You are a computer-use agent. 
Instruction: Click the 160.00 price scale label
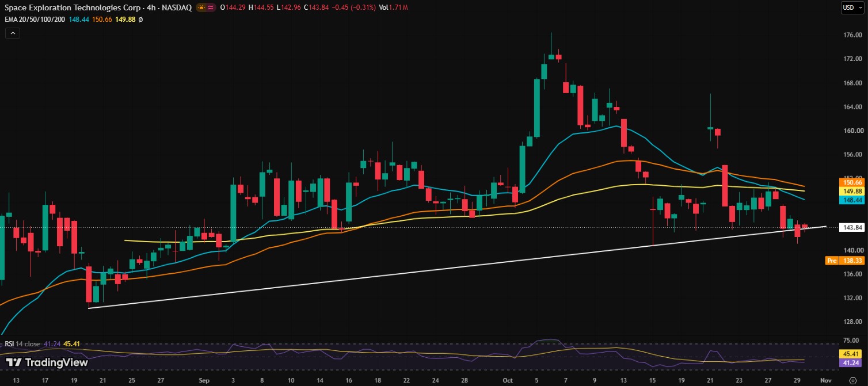[852, 131]
